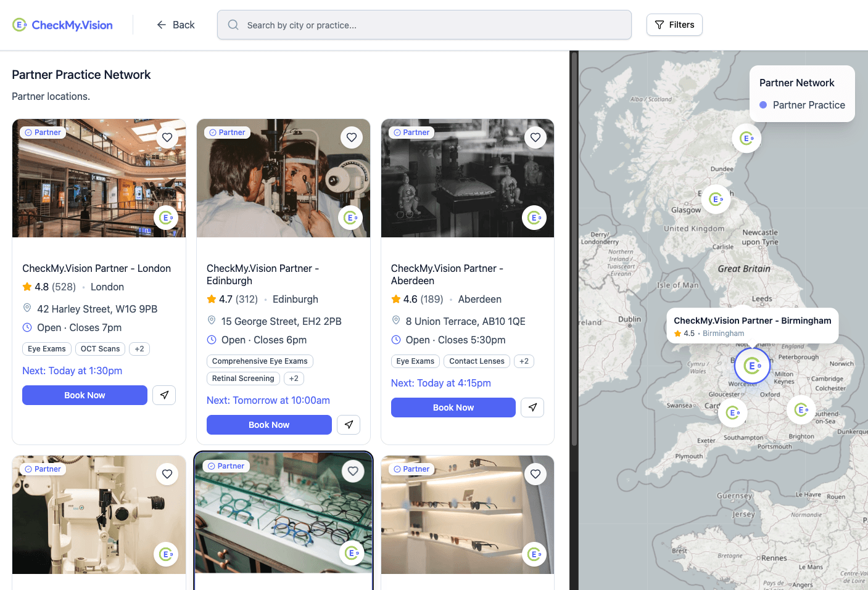Click the list panel vertical scrollbar
Image resolution: width=868 pixels, height=590 pixels.
[574, 250]
